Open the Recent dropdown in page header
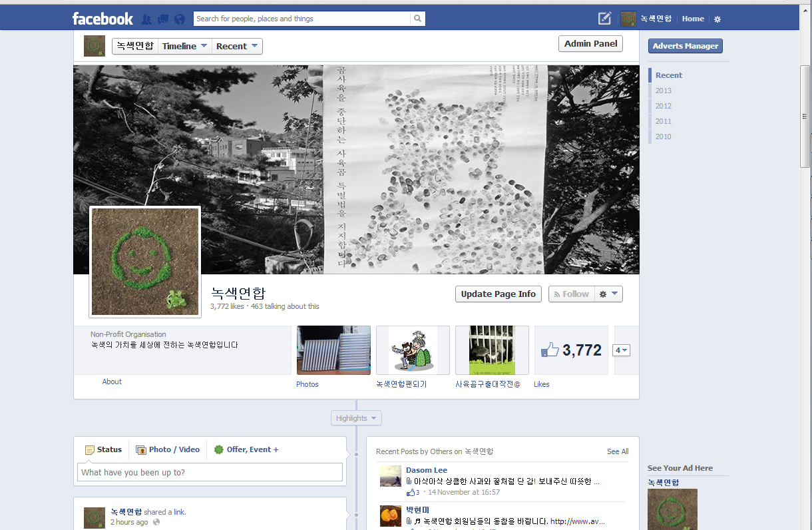 [x=237, y=46]
